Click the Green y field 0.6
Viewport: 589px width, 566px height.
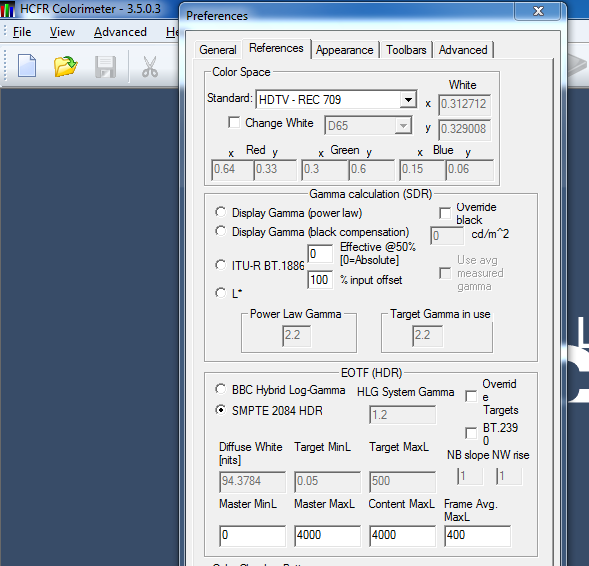click(x=372, y=170)
